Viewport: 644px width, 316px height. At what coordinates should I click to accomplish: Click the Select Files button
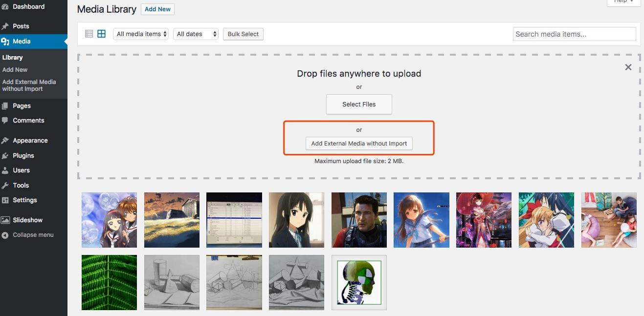pyautogui.click(x=359, y=104)
